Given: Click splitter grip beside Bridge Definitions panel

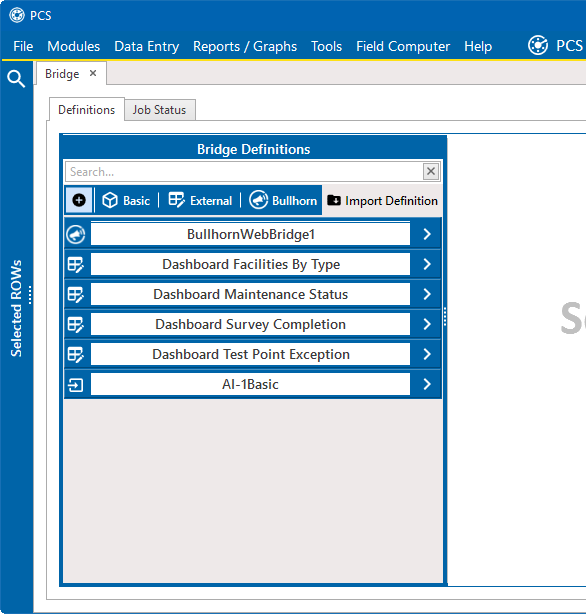Looking at the screenshot, I should tap(445, 317).
